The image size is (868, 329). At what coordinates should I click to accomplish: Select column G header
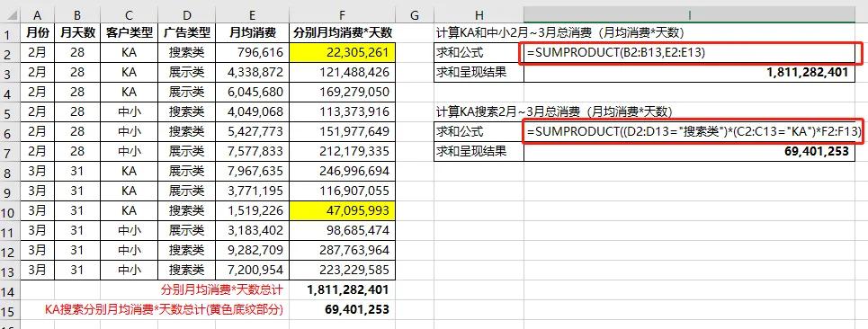point(414,15)
